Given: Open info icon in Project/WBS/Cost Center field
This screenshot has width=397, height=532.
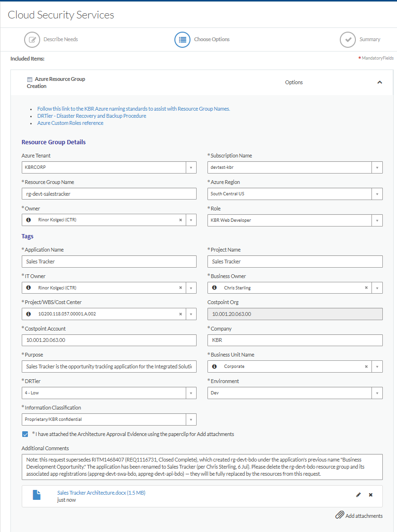Looking at the screenshot, I should coord(29,314).
